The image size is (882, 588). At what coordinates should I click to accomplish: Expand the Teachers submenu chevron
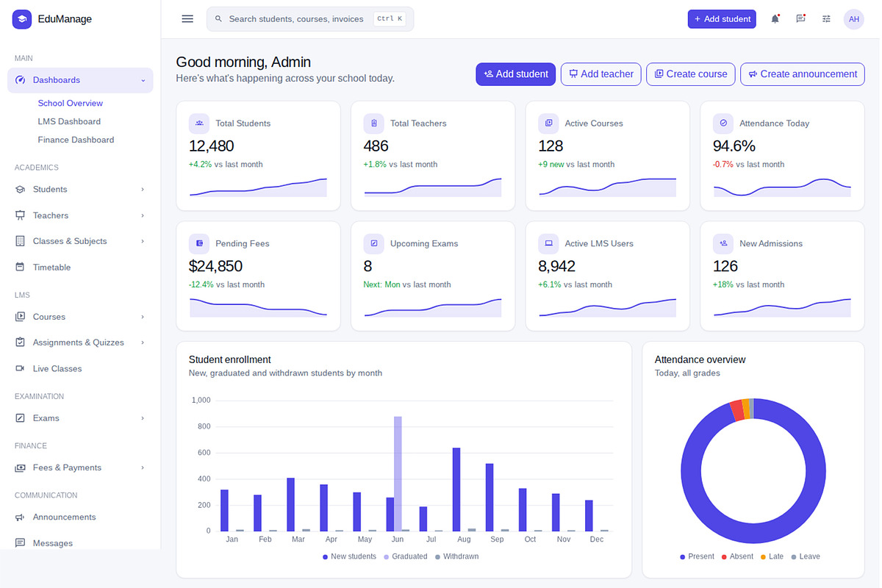[143, 215]
